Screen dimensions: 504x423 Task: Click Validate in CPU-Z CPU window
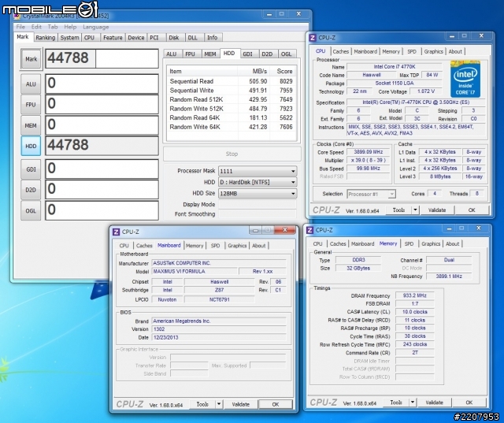[x=437, y=210]
